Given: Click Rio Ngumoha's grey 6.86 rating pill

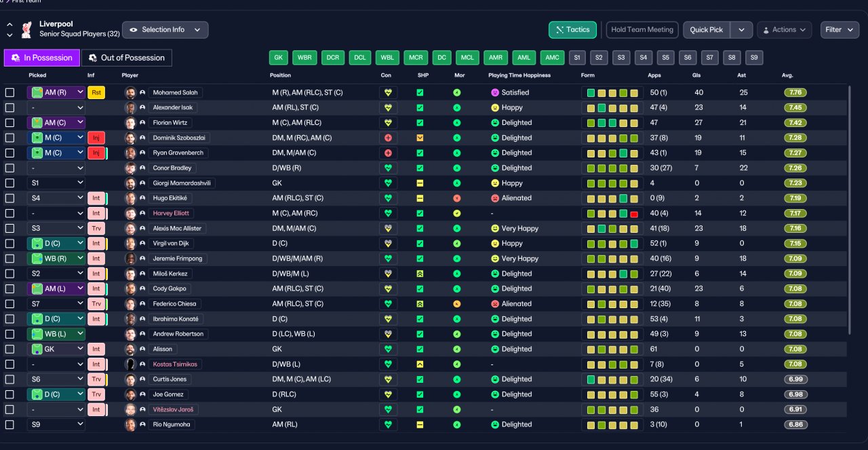Looking at the screenshot, I should click(795, 425).
